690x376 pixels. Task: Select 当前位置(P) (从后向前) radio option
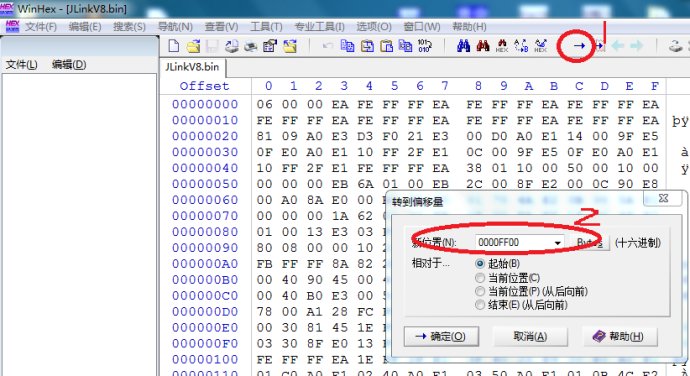[x=480, y=291]
